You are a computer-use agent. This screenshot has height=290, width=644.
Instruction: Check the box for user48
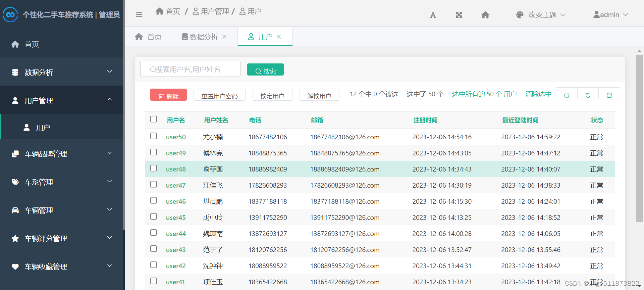pyautogui.click(x=154, y=168)
